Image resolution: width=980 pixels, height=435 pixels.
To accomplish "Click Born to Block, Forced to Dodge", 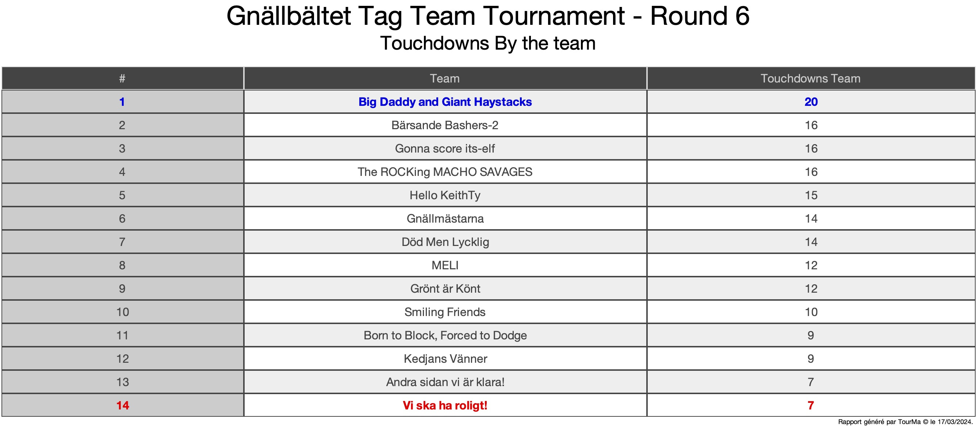I will tap(445, 335).
